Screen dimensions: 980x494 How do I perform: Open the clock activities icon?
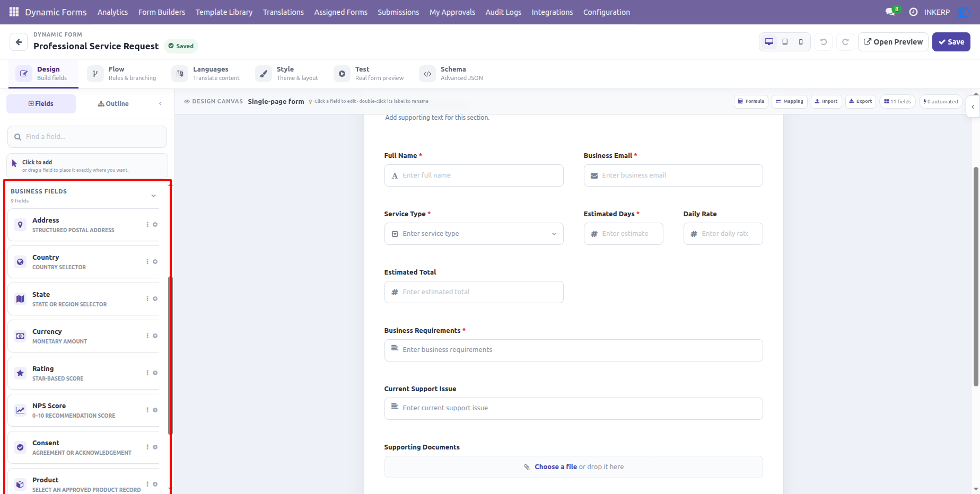(913, 12)
